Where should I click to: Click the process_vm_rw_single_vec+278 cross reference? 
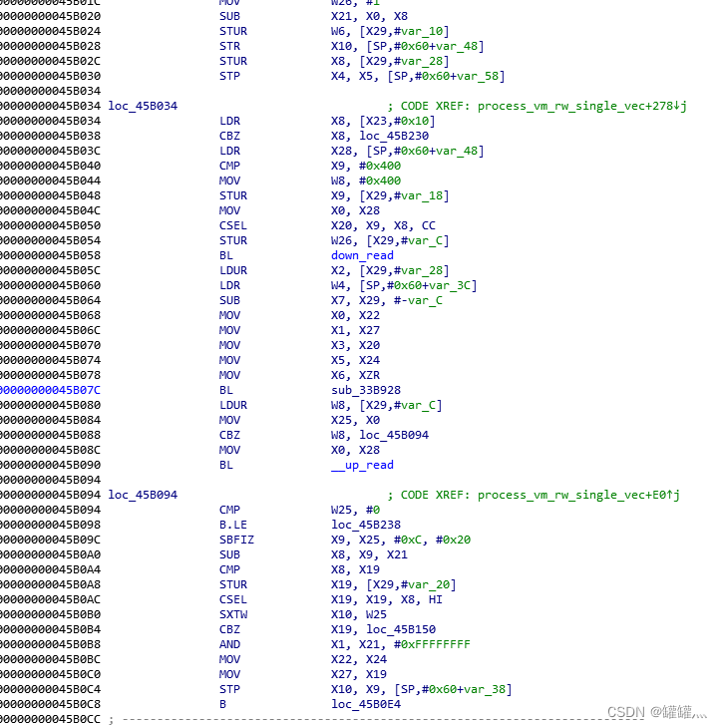[581, 106]
